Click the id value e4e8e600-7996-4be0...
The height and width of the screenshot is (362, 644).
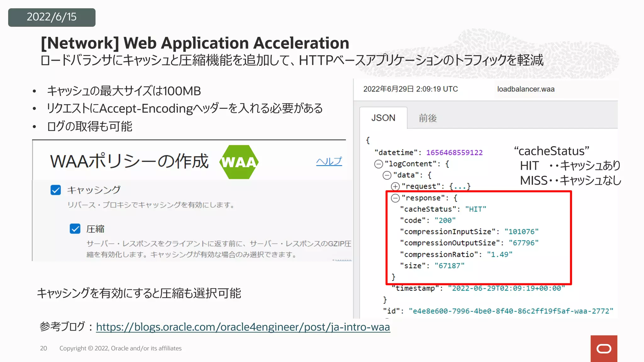point(511,311)
